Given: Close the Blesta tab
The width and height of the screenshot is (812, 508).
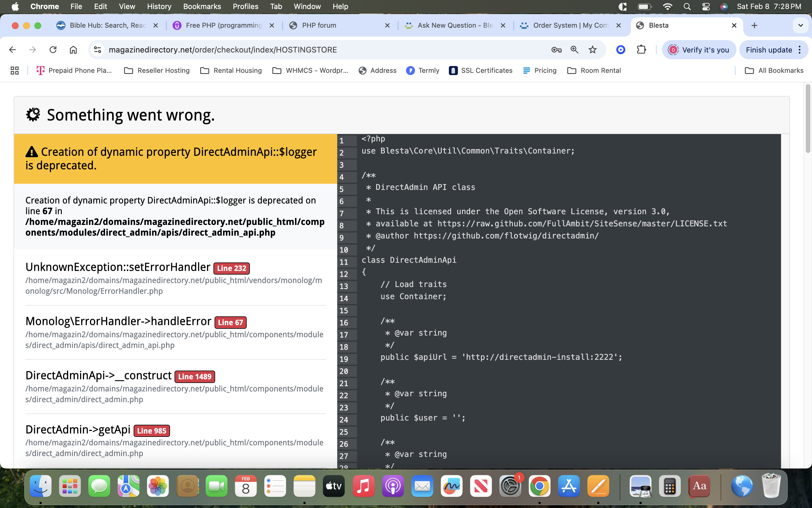Looking at the screenshot, I should click(x=734, y=25).
